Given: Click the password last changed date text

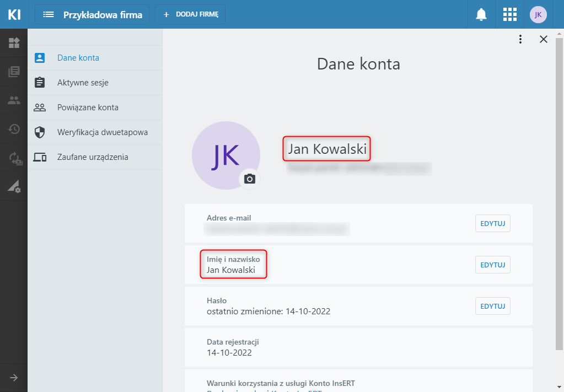Looking at the screenshot, I should [x=268, y=312].
